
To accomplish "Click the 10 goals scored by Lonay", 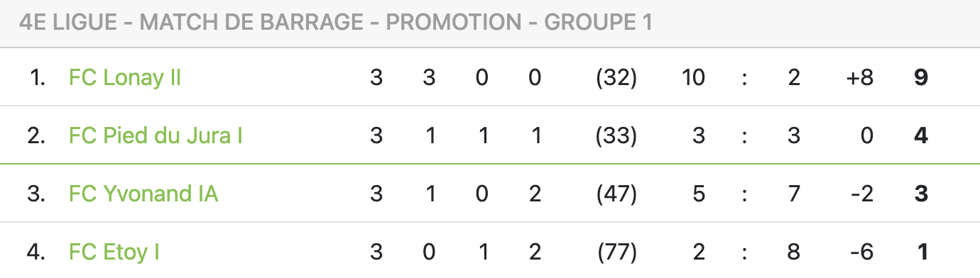I will click(x=693, y=77).
